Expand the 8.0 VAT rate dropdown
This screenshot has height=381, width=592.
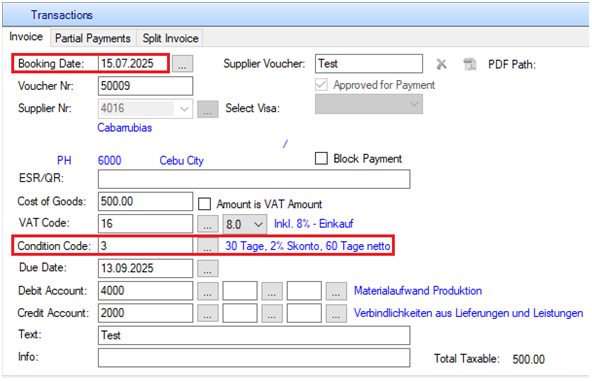258,224
